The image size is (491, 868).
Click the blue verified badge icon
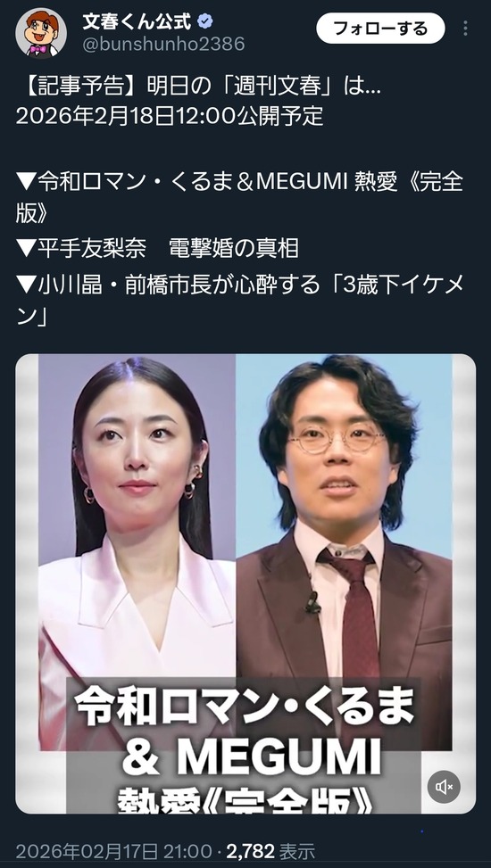coord(205,22)
